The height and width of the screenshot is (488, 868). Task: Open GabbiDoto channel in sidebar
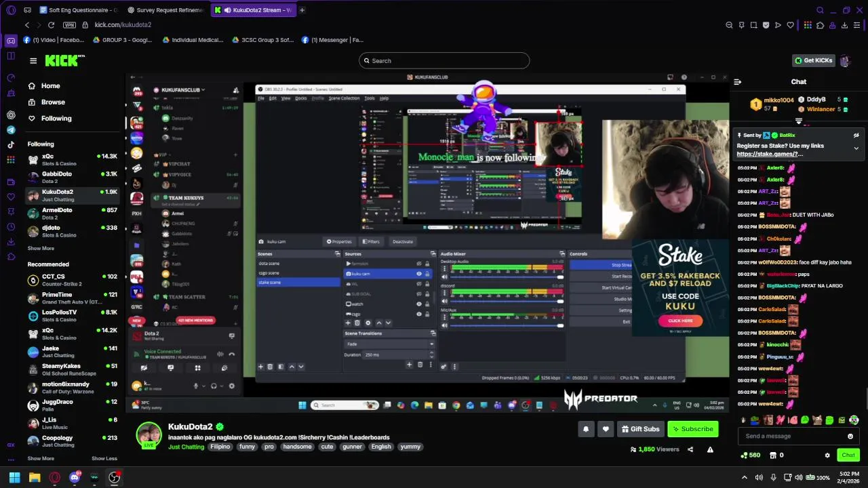(73, 178)
